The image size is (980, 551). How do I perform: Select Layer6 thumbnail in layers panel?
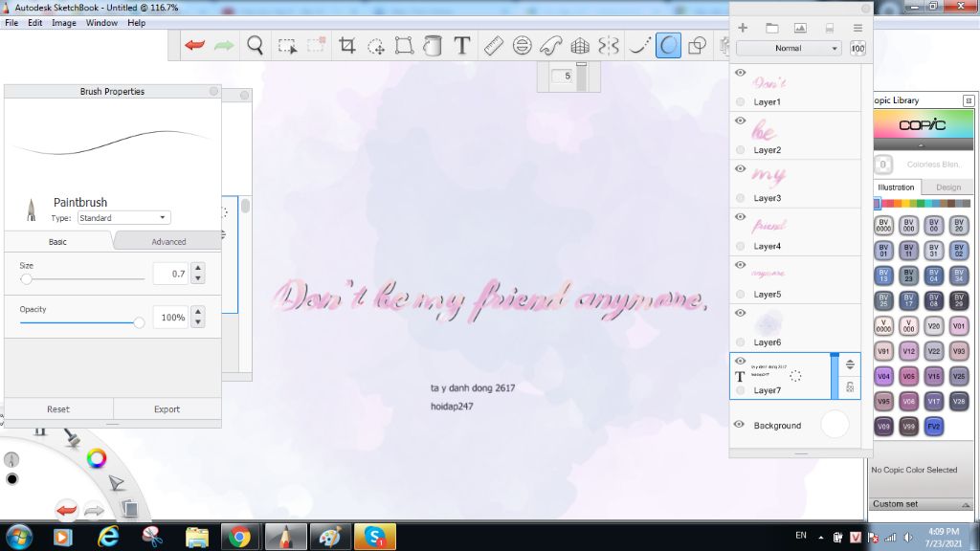(x=767, y=324)
